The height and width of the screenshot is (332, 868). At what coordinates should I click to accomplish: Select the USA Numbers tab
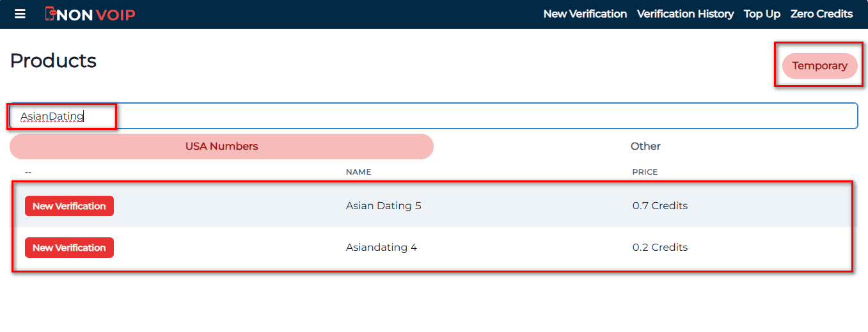point(221,146)
